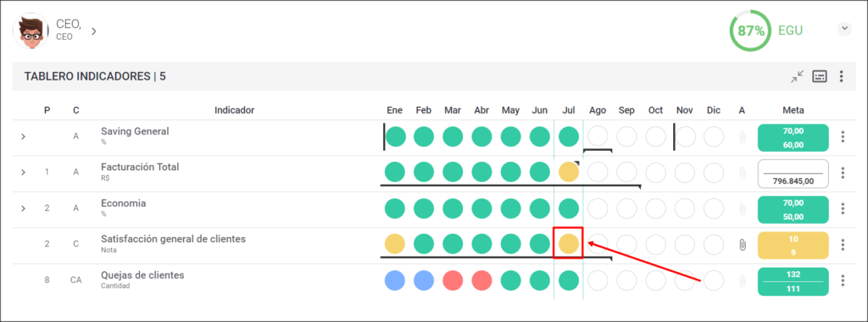Click the EGU label text

tap(791, 31)
